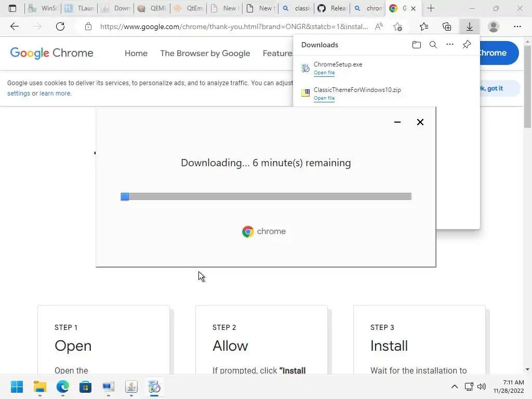The height and width of the screenshot is (399, 532).
Task: Click Home in Chrome site navigation
Action: point(136,54)
